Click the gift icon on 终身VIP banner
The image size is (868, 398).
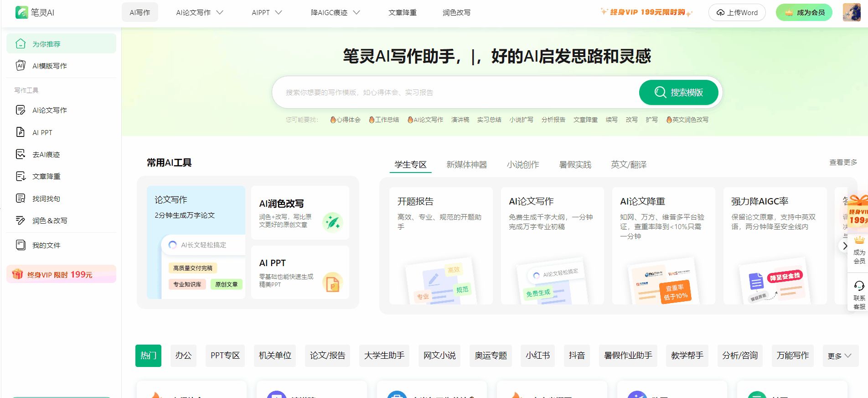click(x=17, y=274)
